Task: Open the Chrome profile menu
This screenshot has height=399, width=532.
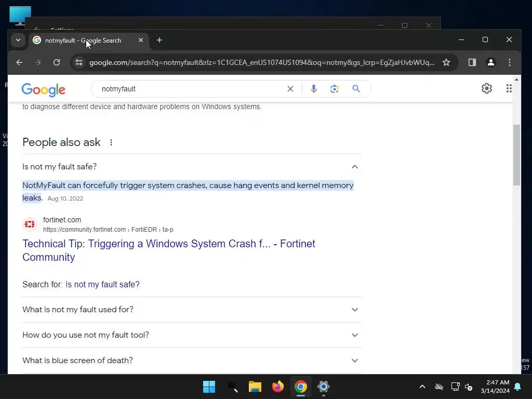Action: pyautogui.click(x=490, y=62)
